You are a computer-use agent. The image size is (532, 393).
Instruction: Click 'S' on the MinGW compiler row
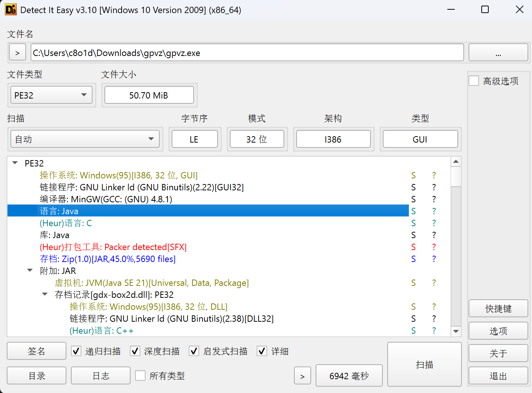pos(413,199)
